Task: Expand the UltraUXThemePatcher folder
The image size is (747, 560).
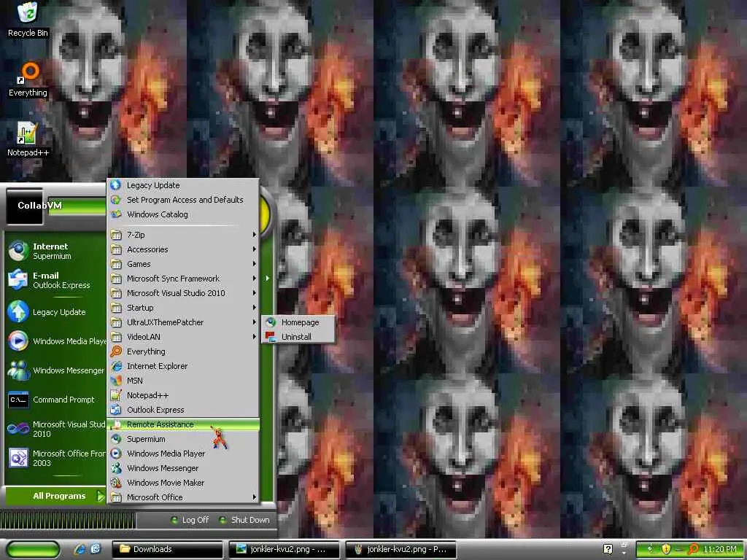Action: coord(183,322)
